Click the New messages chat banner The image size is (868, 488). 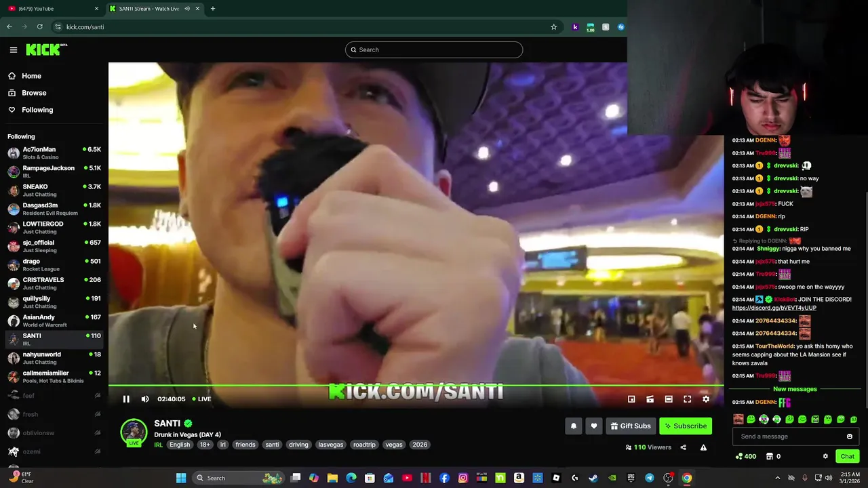[x=795, y=389]
